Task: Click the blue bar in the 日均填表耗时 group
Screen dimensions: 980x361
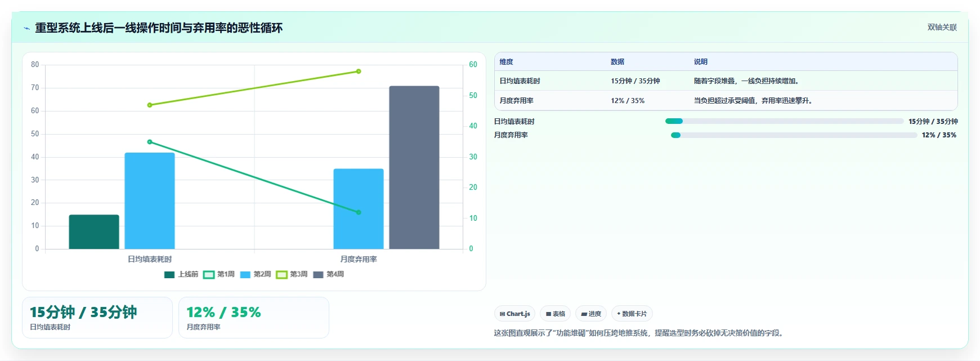Action: tap(150, 200)
